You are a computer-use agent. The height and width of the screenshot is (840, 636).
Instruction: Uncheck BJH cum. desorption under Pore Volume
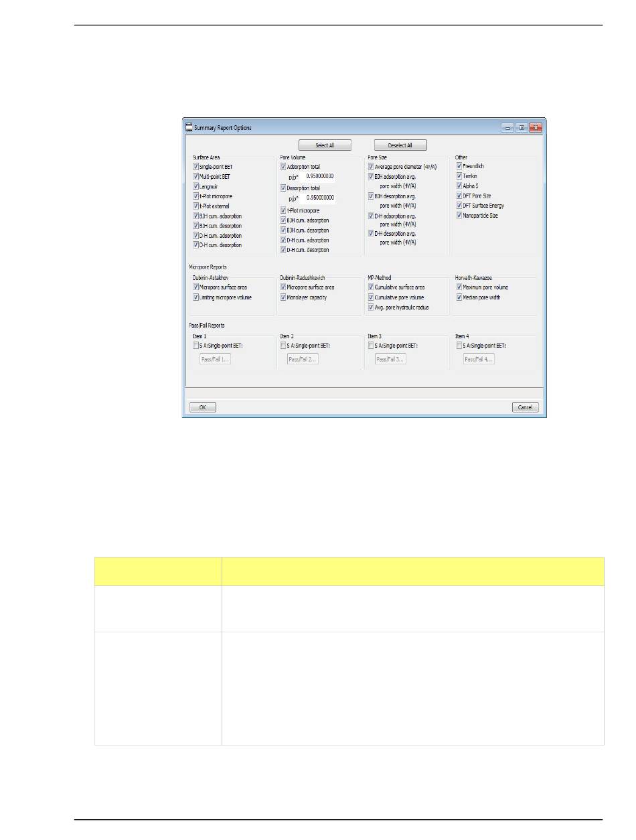click(283, 230)
